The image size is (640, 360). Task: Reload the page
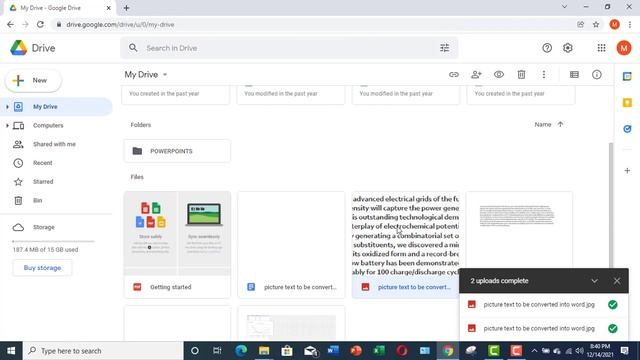tap(40, 24)
